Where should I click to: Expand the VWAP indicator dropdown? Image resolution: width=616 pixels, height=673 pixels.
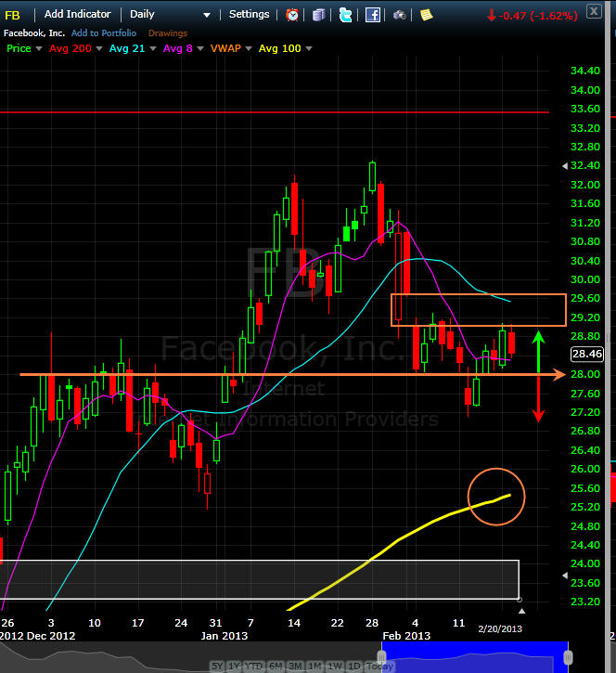249,49
